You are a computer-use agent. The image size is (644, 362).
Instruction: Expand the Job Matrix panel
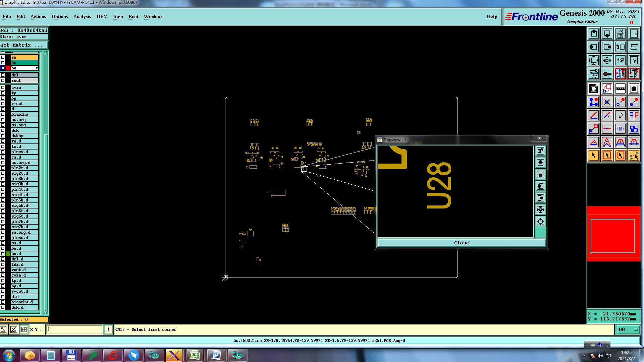[x=24, y=45]
